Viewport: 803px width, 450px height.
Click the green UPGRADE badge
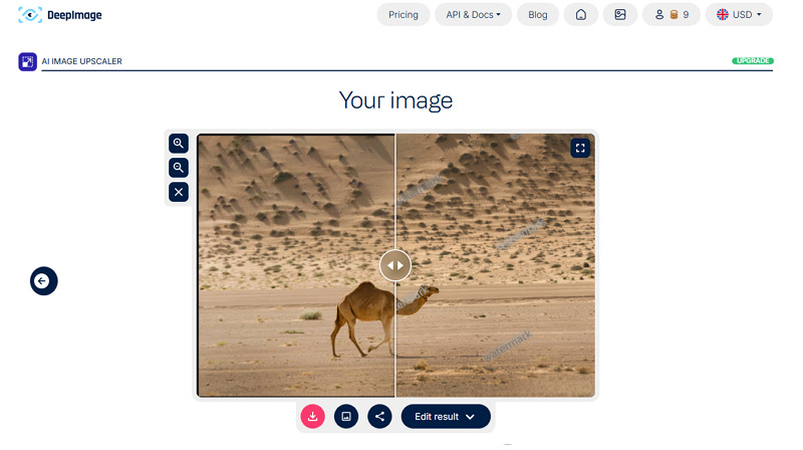752,61
